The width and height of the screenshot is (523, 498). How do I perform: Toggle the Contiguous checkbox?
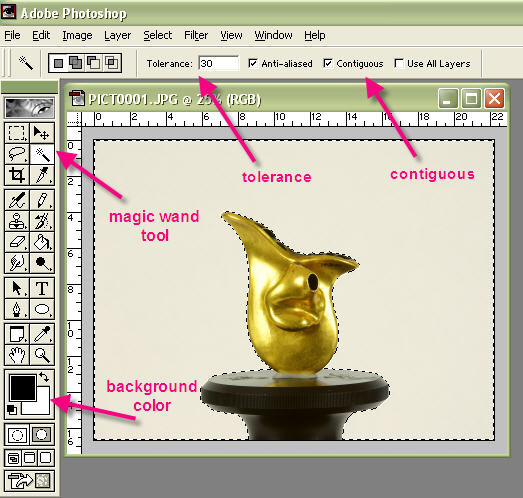pyautogui.click(x=328, y=63)
